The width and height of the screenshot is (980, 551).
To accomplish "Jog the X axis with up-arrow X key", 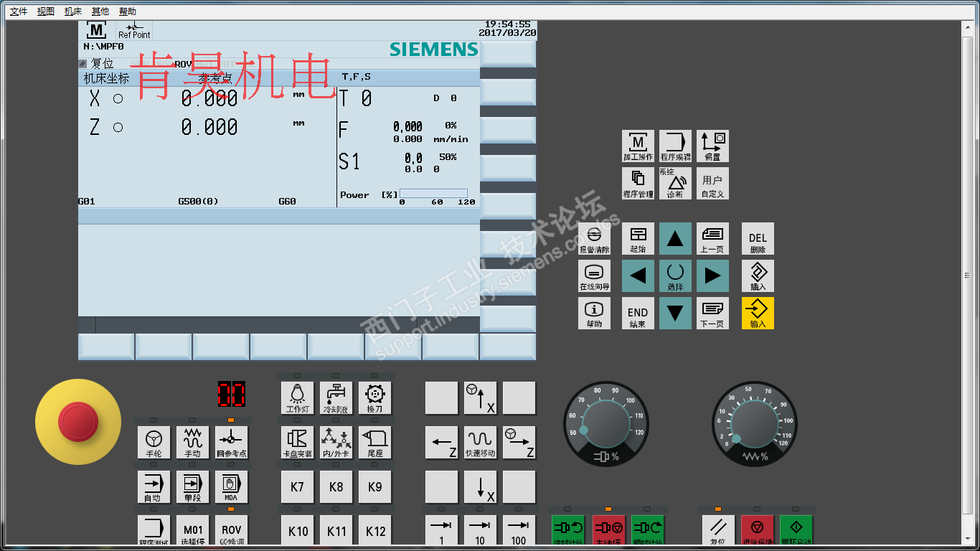I will pos(480,398).
